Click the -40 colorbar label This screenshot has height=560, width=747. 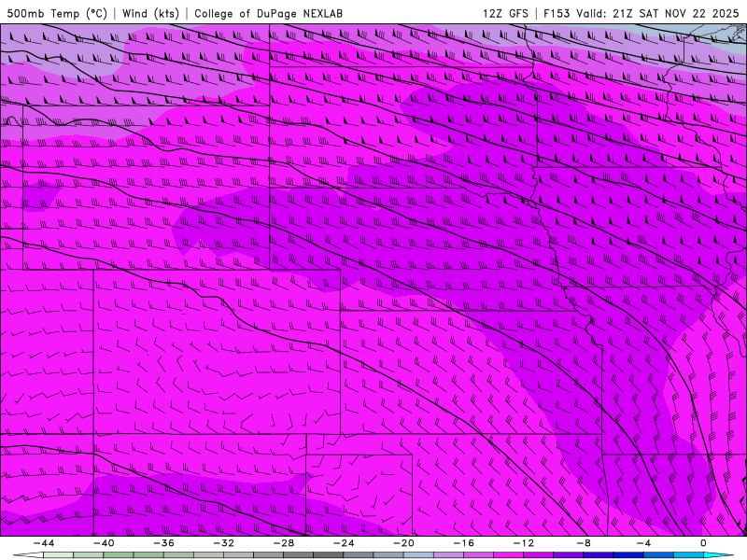[104, 543]
